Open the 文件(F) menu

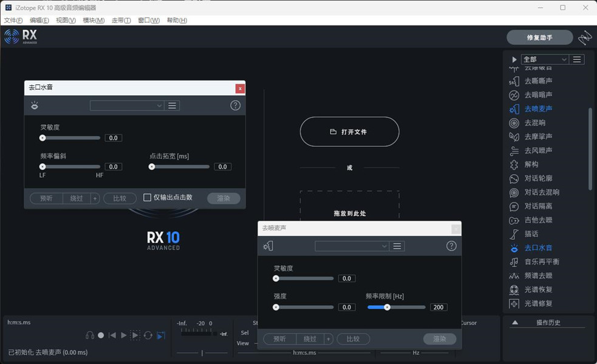coord(13,20)
